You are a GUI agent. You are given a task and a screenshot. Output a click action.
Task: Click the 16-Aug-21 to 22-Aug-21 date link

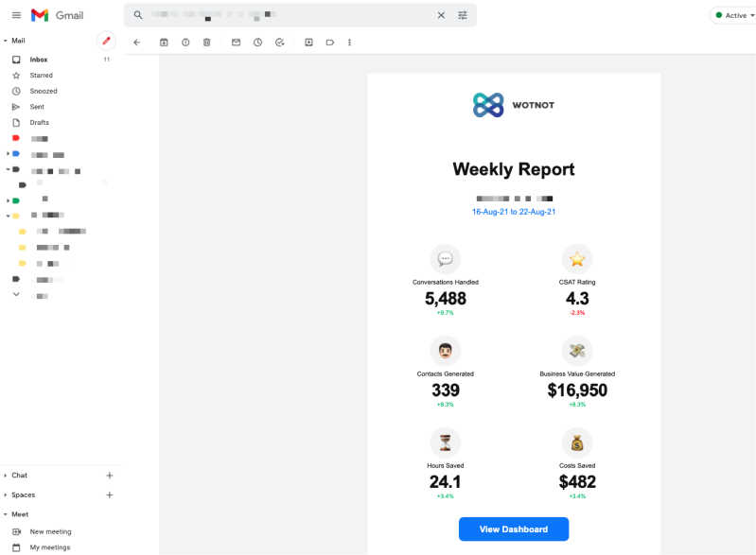coord(514,212)
